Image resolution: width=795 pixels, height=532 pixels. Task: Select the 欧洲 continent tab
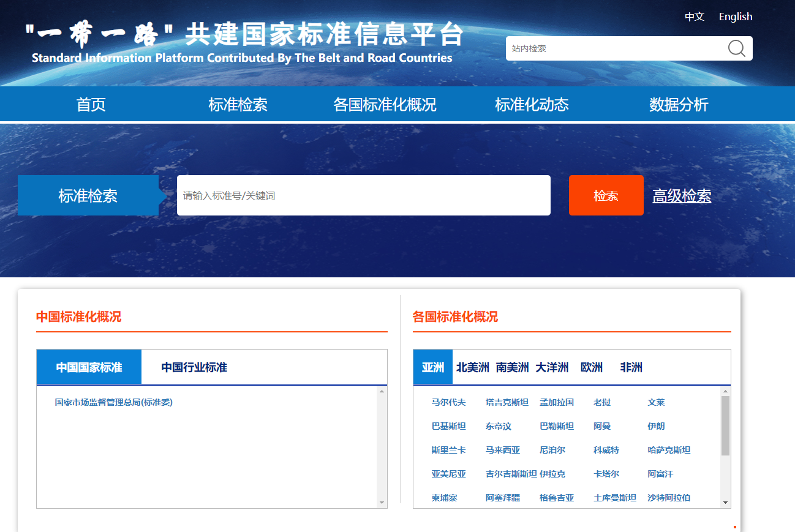tap(592, 367)
